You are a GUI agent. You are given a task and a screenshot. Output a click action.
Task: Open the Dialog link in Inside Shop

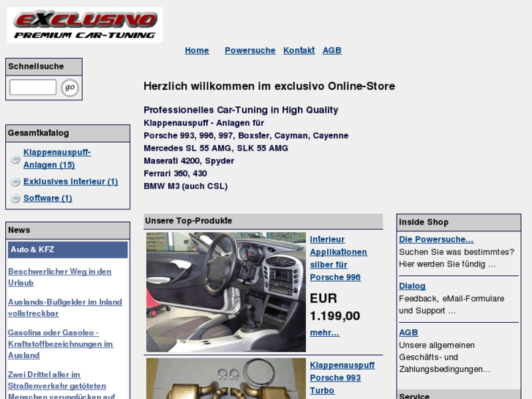tap(412, 286)
